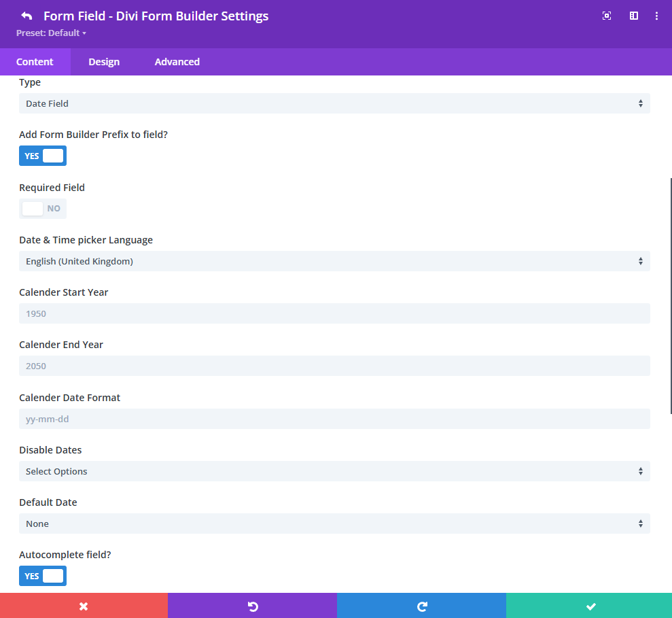This screenshot has height=618, width=672.
Task: Change the Date & Time picker Language
Action: coord(334,261)
